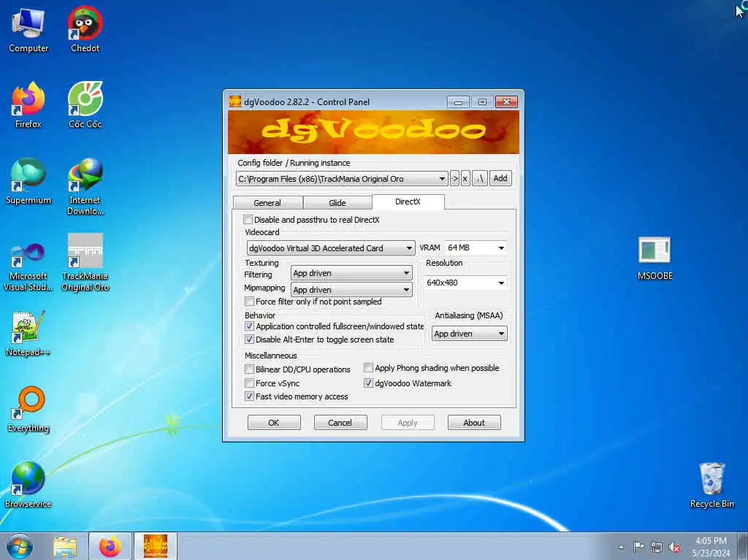Select the Recycle Bin icon
Image resolution: width=748 pixels, height=560 pixels.
click(x=711, y=485)
